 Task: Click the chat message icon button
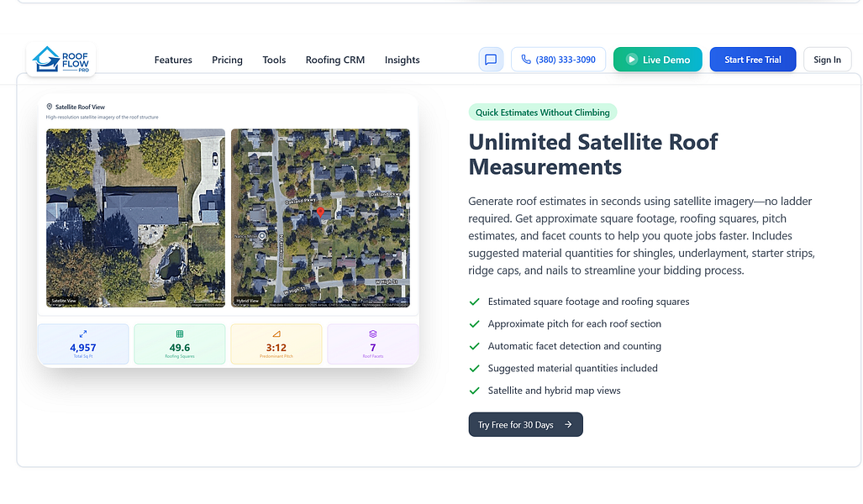tap(491, 60)
